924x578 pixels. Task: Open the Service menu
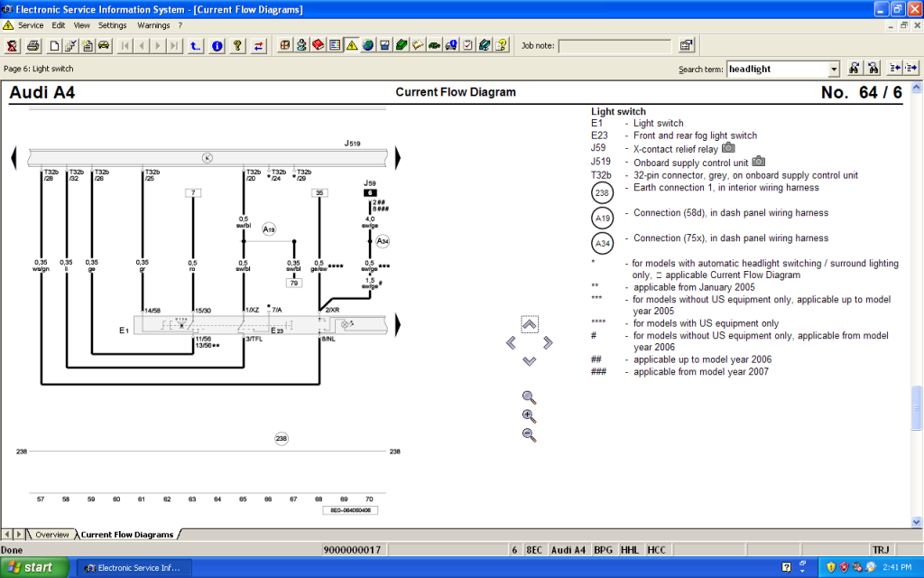point(31,25)
